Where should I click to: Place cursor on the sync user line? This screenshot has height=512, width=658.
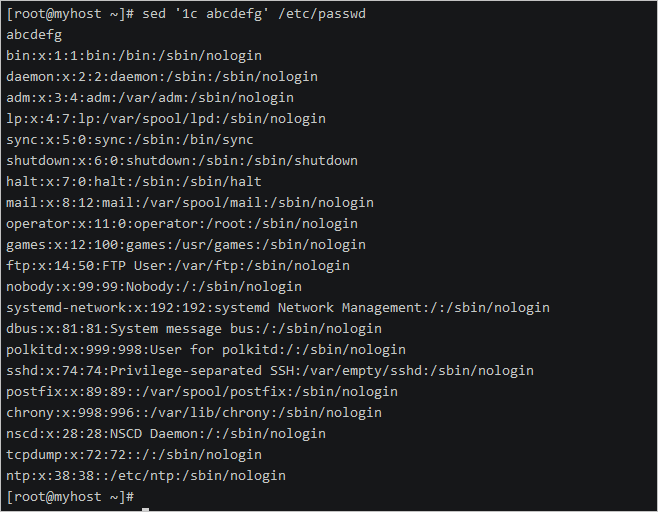click(x=130, y=140)
